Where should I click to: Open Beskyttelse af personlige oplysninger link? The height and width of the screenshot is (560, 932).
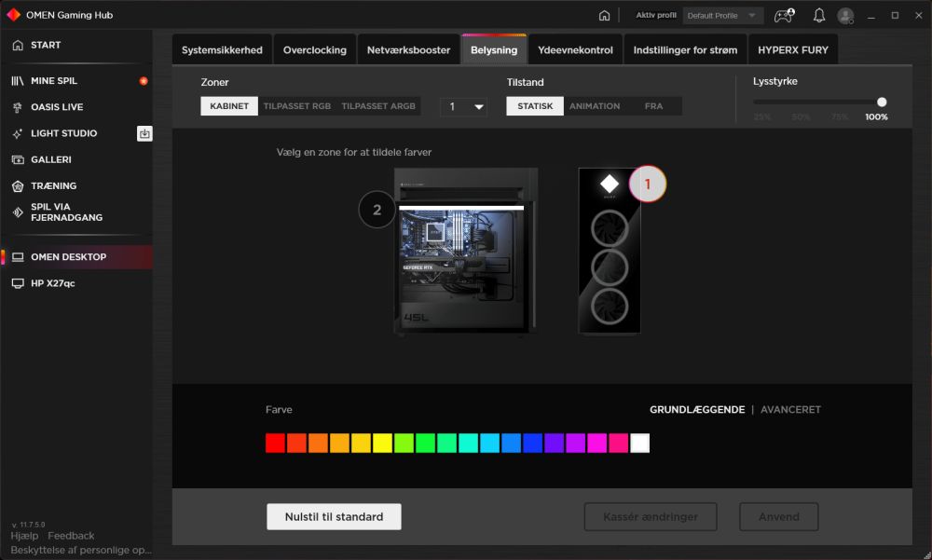coord(81,550)
